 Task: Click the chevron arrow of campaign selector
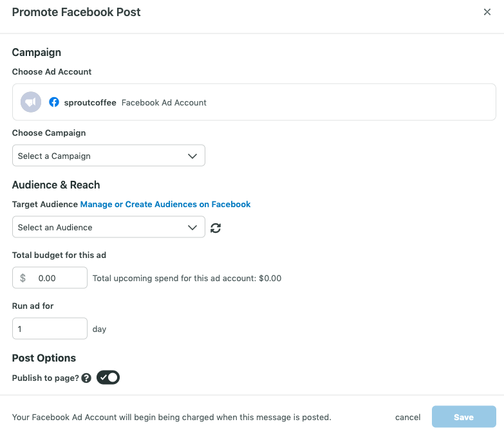click(x=192, y=156)
